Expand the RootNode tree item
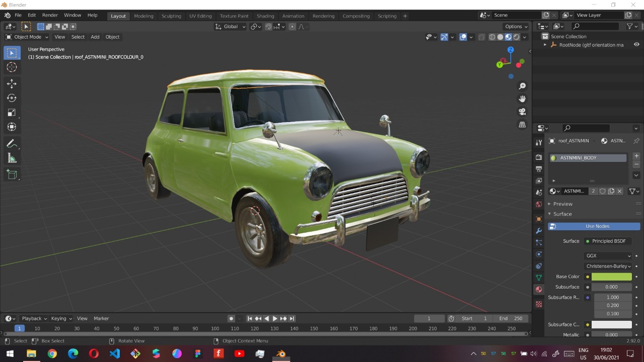Image resolution: width=644 pixels, height=362 pixels. tap(545, 45)
